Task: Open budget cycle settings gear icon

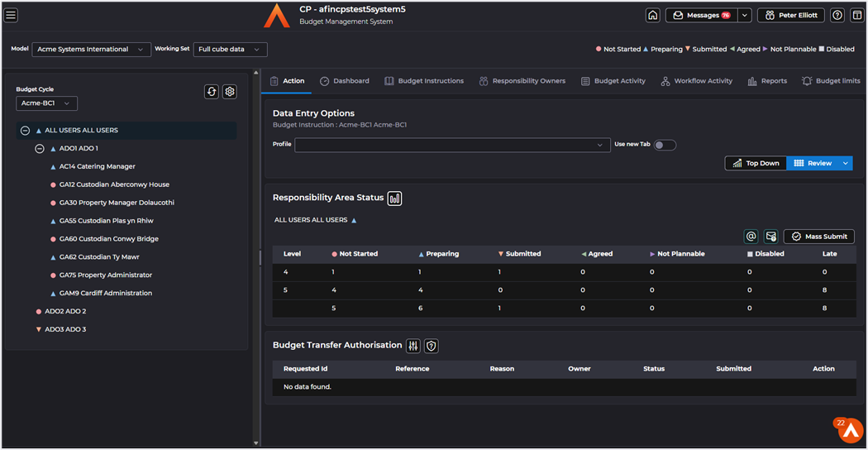Action: point(230,92)
